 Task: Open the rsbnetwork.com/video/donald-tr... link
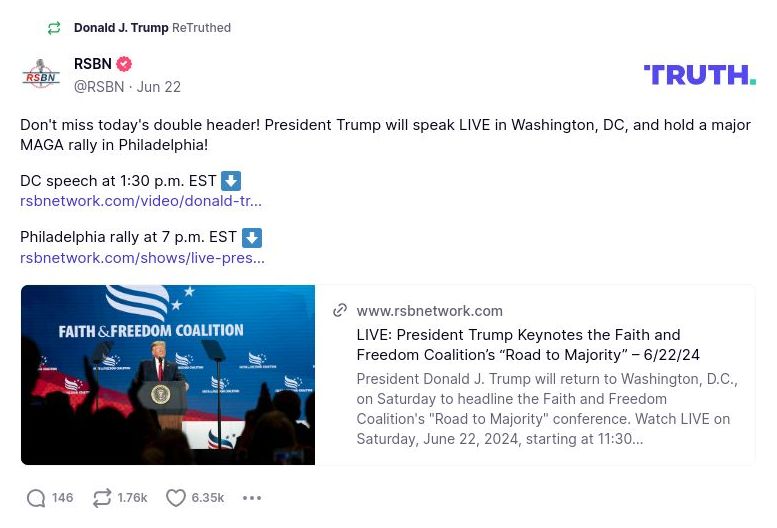(141, 201)
